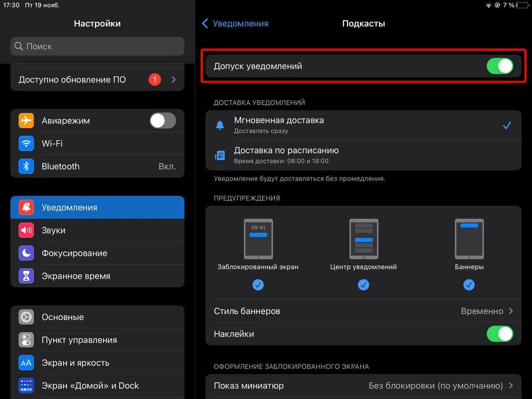Open Экран и яркость settings

(97, 363)
